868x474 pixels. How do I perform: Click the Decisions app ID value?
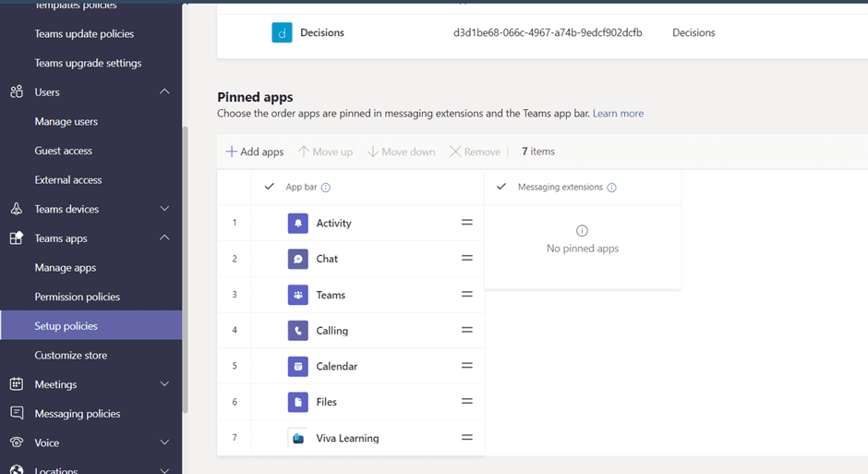(548, 32)
